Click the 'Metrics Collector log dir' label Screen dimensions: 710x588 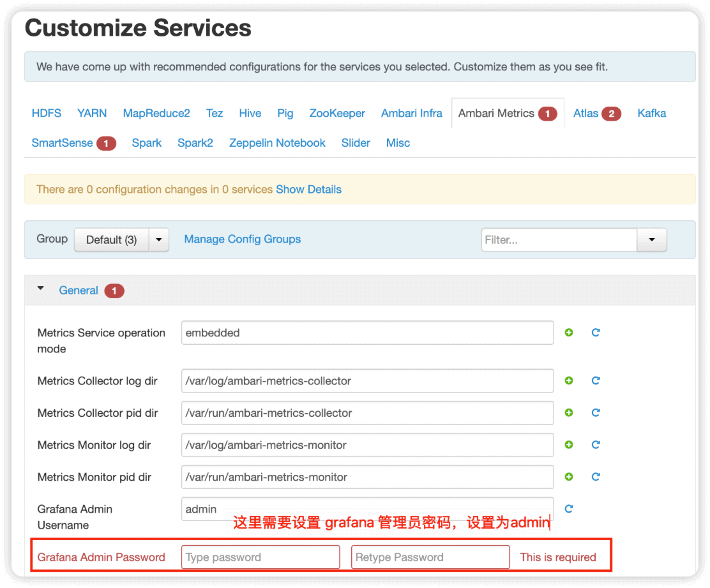(97, 381)
